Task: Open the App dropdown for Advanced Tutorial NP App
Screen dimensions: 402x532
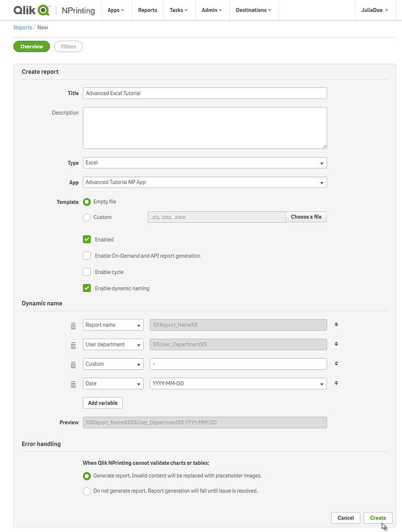Action: [x=322, y=182]
